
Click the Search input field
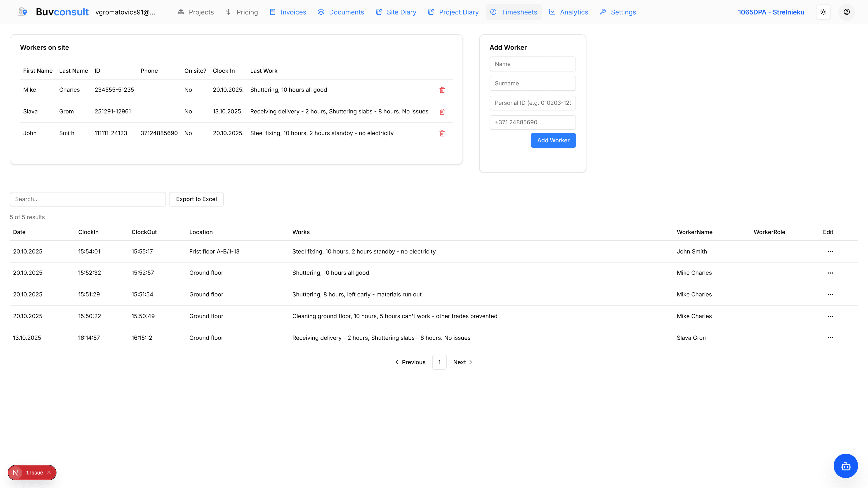coord(88,199)
